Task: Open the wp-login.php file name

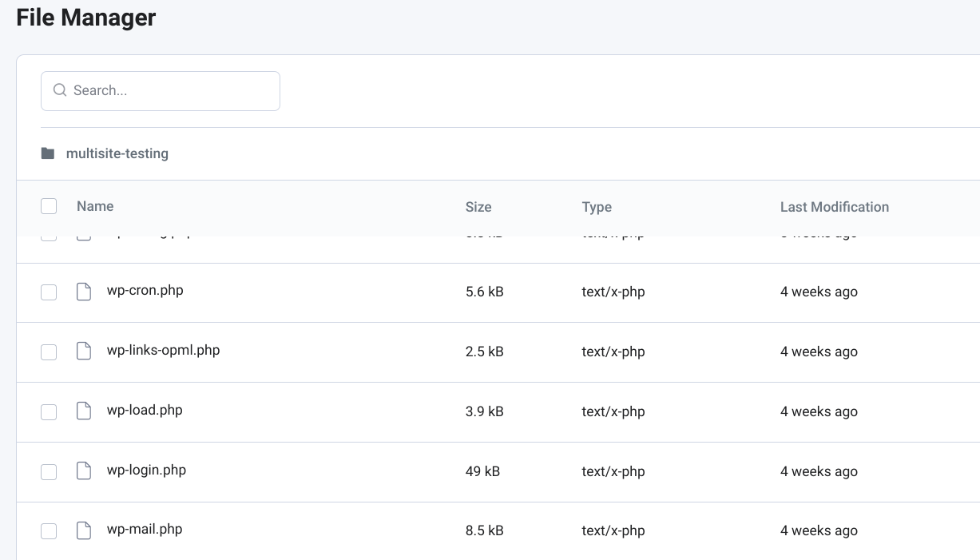Action: [146, 470]
